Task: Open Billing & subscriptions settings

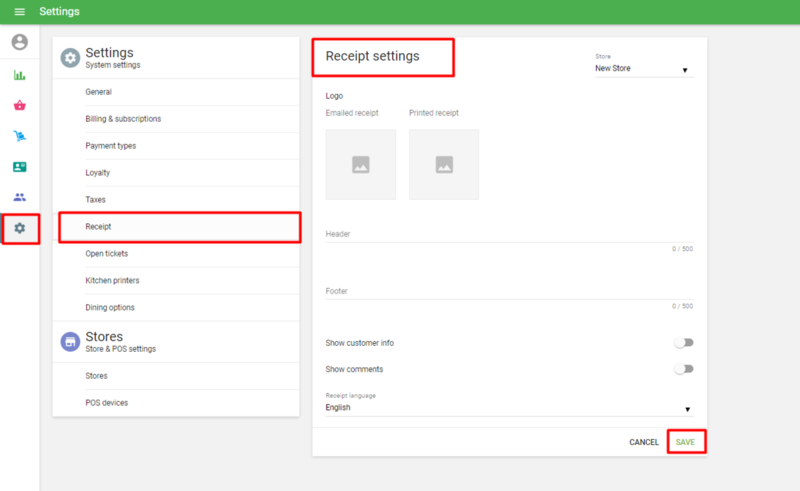Action: pos(123,119)
